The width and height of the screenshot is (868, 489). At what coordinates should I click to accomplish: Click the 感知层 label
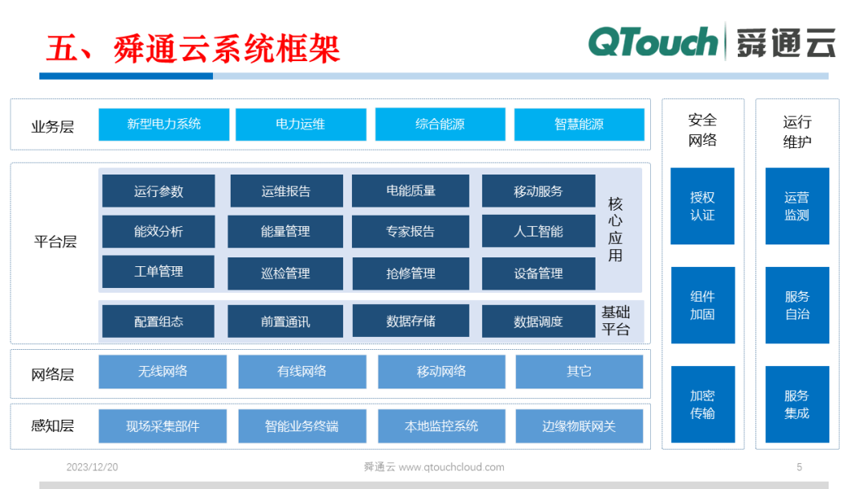52,426
